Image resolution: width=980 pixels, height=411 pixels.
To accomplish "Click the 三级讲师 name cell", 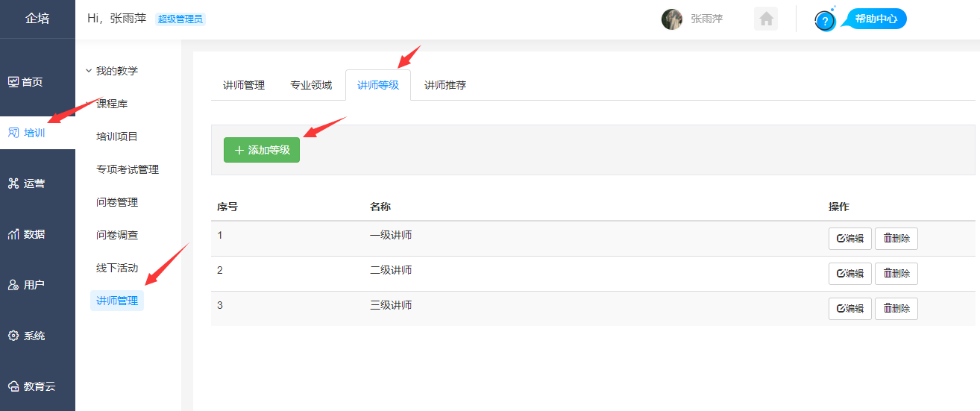I will click(391, 305).
